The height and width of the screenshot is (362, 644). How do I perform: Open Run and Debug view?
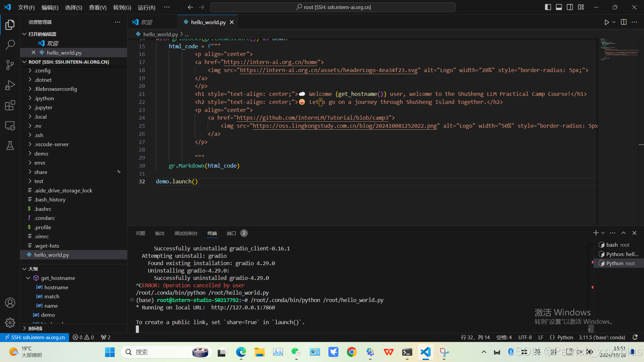pos(10,85)
